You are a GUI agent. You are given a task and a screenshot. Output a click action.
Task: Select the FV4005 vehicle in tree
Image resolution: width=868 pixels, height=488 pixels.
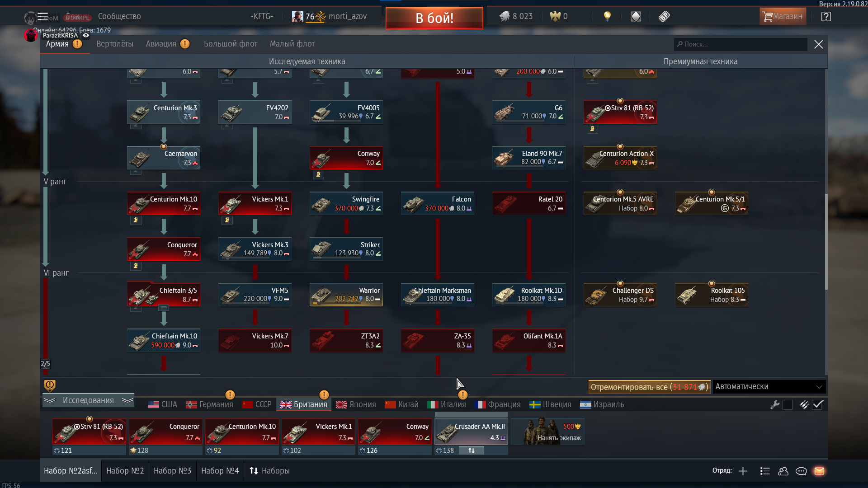346,112
